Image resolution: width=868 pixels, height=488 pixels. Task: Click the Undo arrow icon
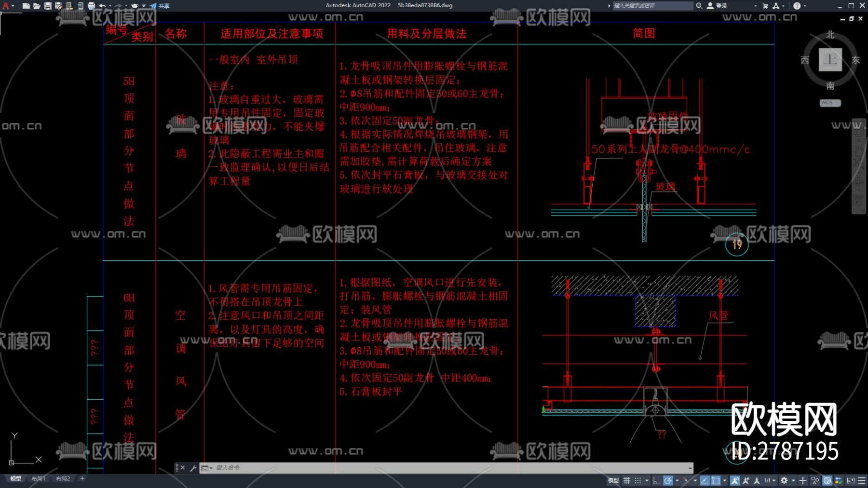(103, 6)
